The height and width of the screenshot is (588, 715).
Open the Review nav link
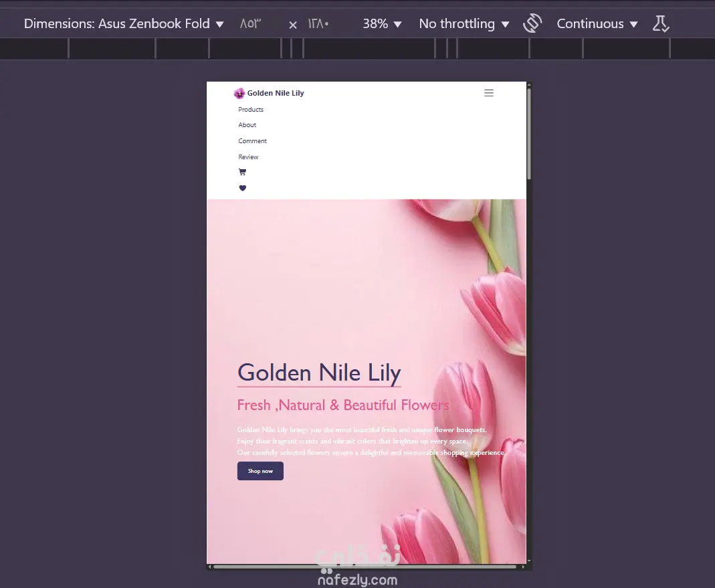point(248,157)
